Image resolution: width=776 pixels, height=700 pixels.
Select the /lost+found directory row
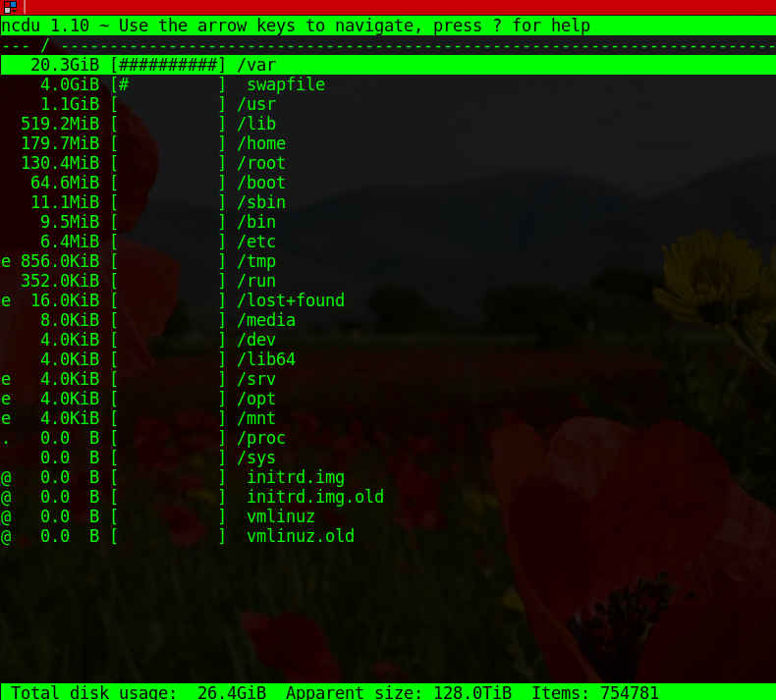pos(388,300)
